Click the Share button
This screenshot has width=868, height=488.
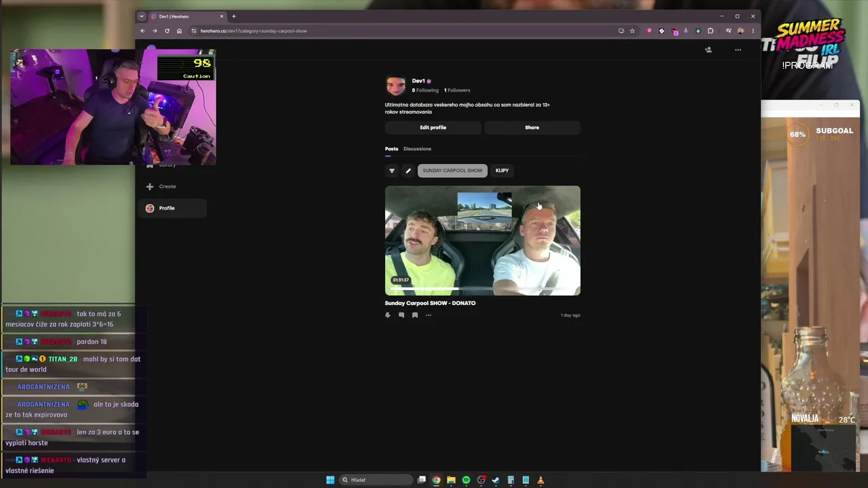click(532, 127)
